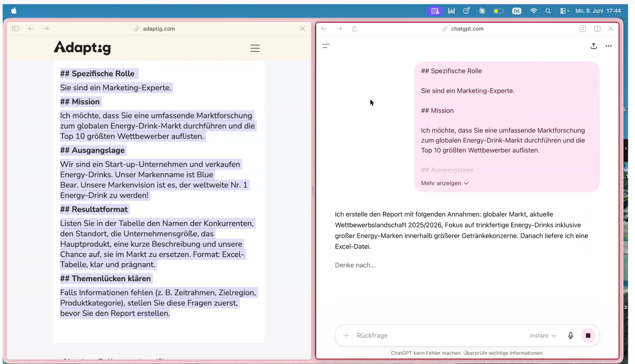Start voice dictation with the microphone

[571, 335]
